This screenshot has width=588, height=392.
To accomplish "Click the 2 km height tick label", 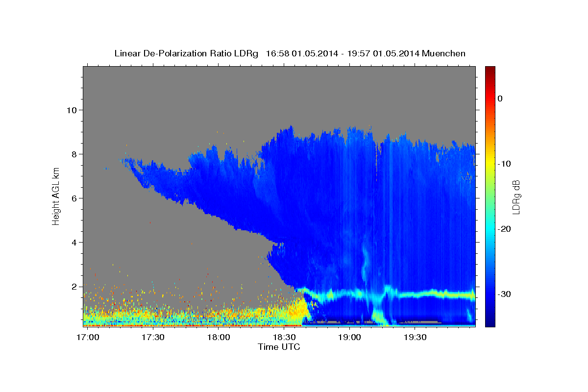I will pos(74,286).
